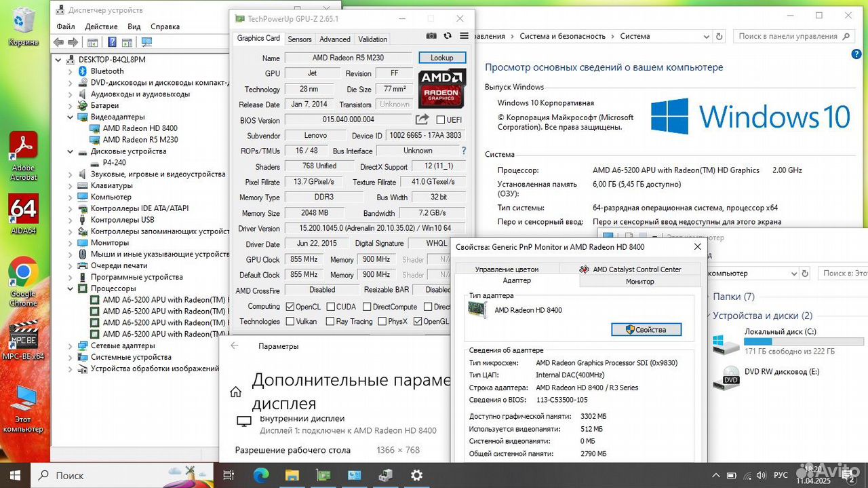Launch MPC-BE x64 desktop shortcut
The height and width of the screenshot is (488, 868).
tap(23, 339)
